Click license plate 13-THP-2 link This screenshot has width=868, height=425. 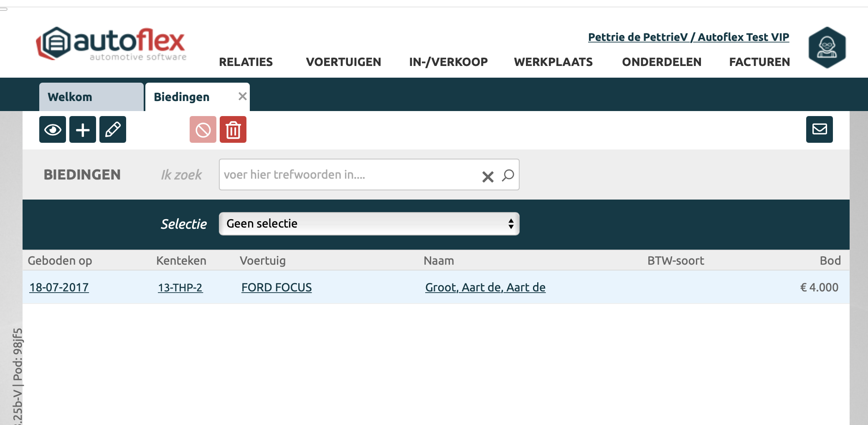(180, 288)
